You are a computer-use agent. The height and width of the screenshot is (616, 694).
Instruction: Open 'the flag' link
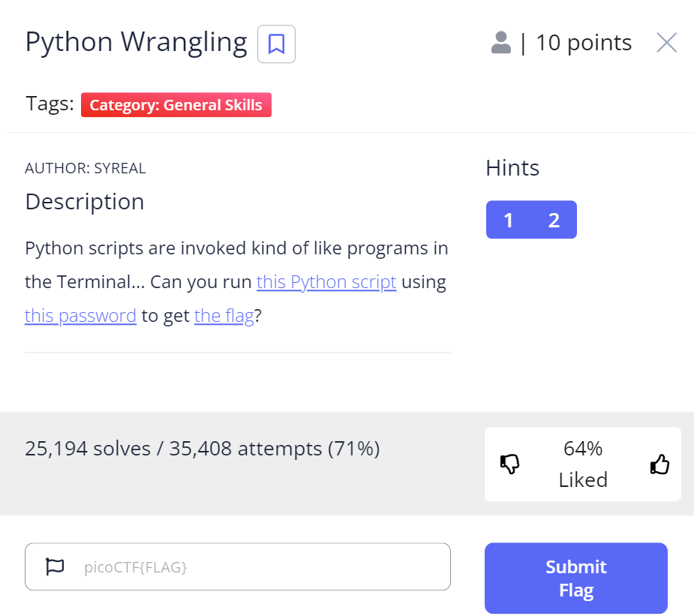[x=224, y=316]
